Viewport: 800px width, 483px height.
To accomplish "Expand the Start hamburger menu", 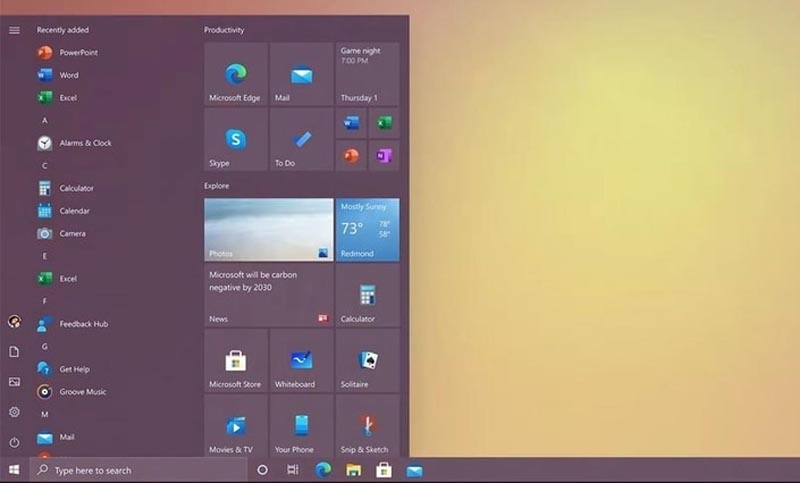I will pos(14,30).
